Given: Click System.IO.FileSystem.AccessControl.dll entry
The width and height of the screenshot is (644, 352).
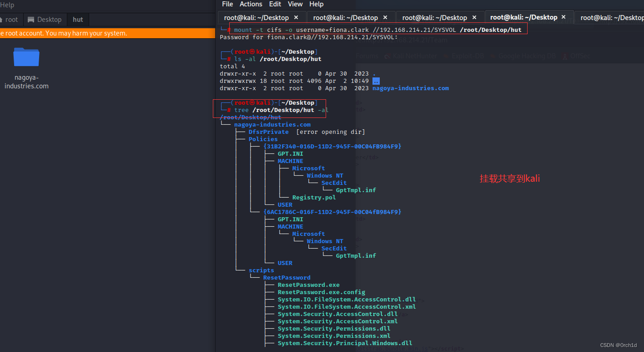Looking at the screenshot, I should pyautogui.click(x=347, y=299).
